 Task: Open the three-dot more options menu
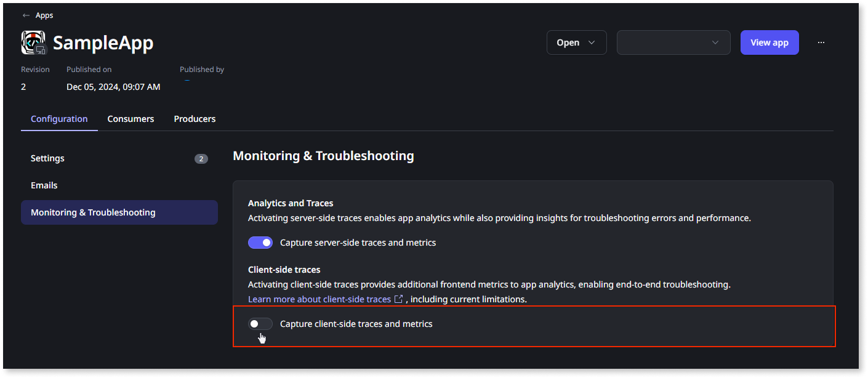[821, 42]
